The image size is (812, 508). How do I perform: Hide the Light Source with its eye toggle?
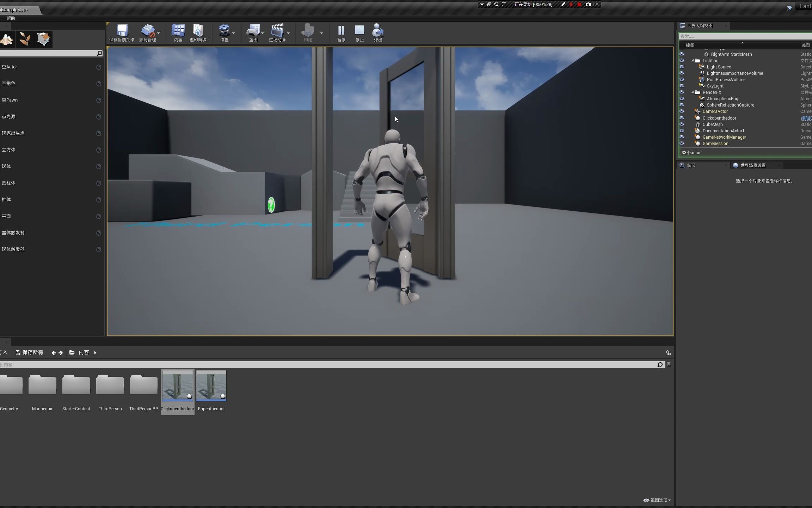tap(682, 67)
